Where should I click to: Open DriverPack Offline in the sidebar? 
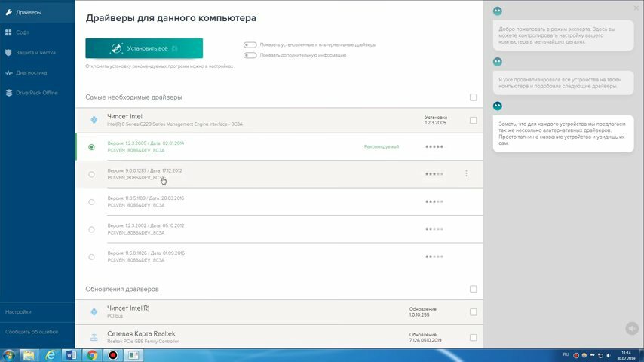pyautogui.click(x=37, y=93)
